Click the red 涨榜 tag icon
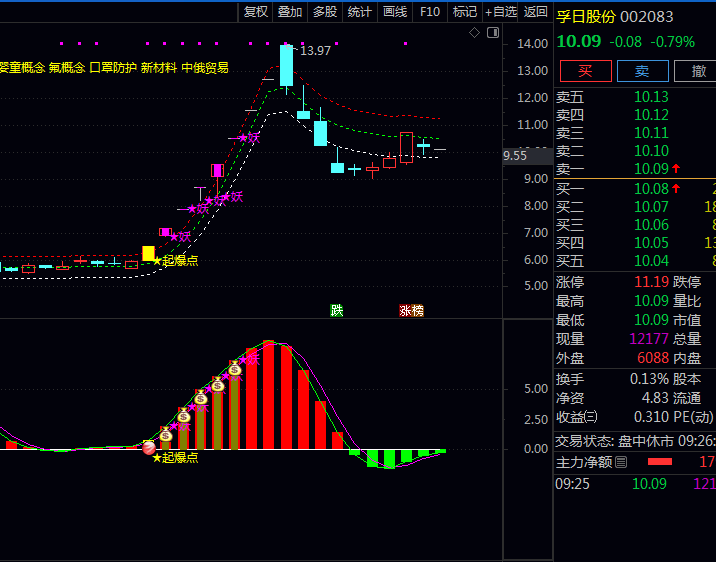This screenshot has height=562, width=716. [411, 310]
